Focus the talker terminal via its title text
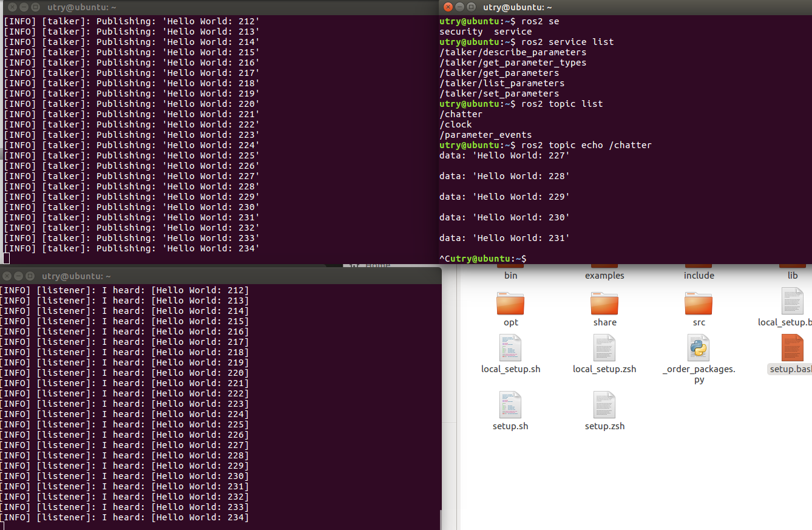 (x=82, y=7)
